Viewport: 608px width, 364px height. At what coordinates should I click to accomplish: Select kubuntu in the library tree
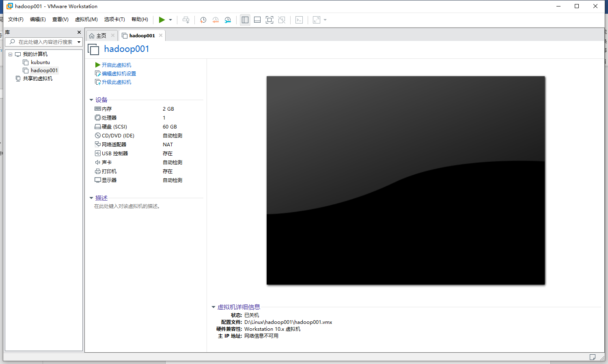point(40,62)
